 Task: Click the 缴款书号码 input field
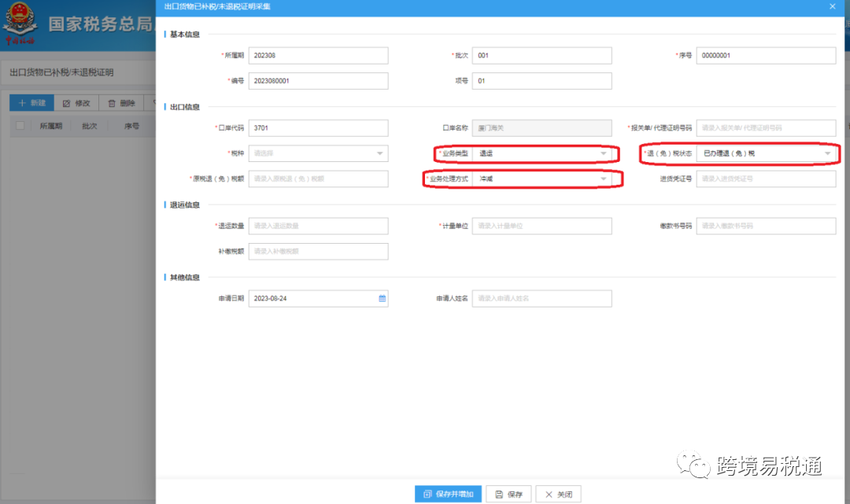(766, 226)
